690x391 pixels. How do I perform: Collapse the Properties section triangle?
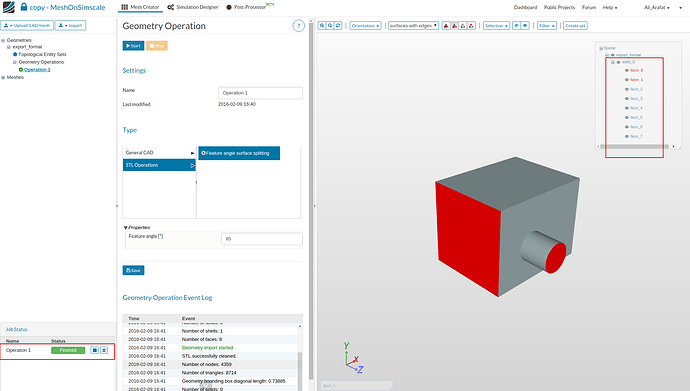click(x=126, y=227)
